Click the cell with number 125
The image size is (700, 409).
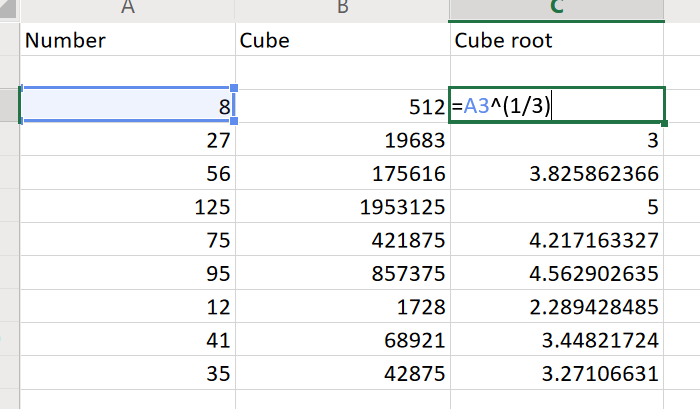point(127,208)
